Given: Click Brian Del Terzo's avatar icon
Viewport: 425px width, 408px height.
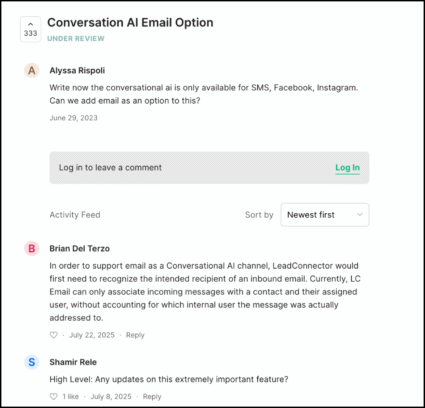Looking at the screenshot, I should tap(32, 249).
